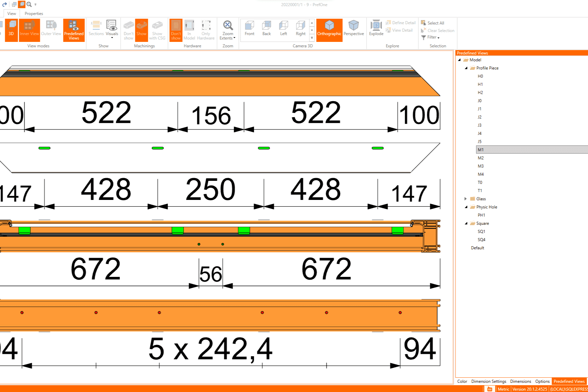The image size is (588, 392).
Task: Enable the Inner View mode
Action: pyautogui.click(x=29, y=29)
